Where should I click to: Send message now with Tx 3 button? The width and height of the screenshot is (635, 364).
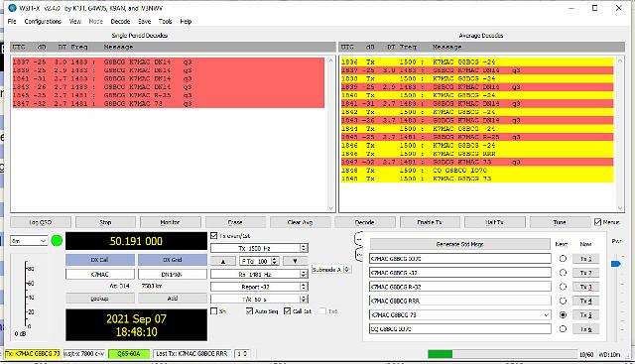pyautogui.click(x=585, y=287)
